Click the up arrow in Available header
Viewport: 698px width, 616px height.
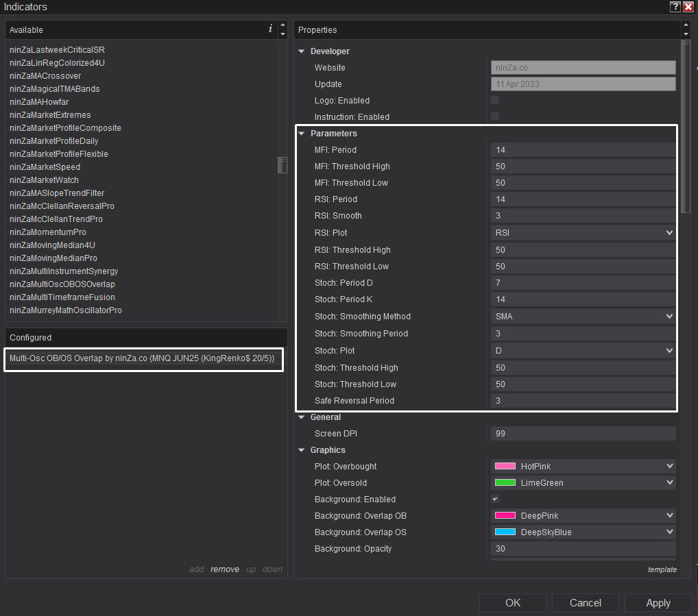282,25
